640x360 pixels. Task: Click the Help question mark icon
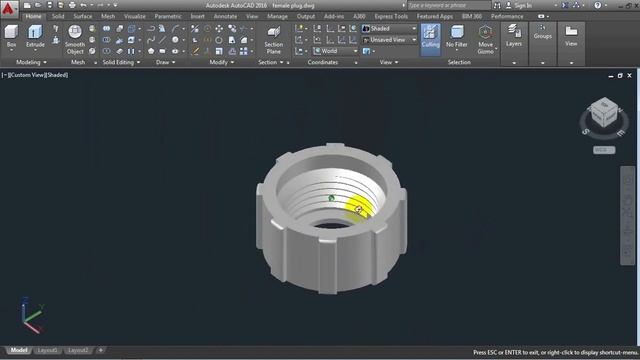[x=598, y=5]
